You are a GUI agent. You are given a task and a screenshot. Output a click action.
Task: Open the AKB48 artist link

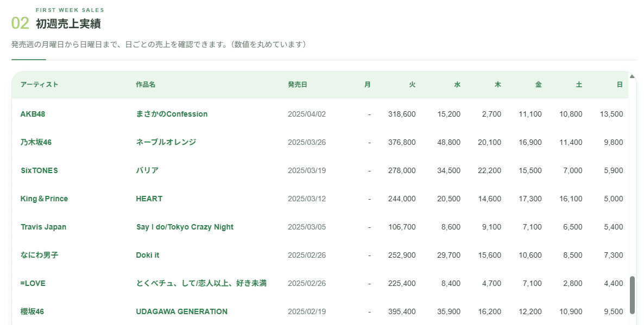pyautogui.click(x=33, y=114)
